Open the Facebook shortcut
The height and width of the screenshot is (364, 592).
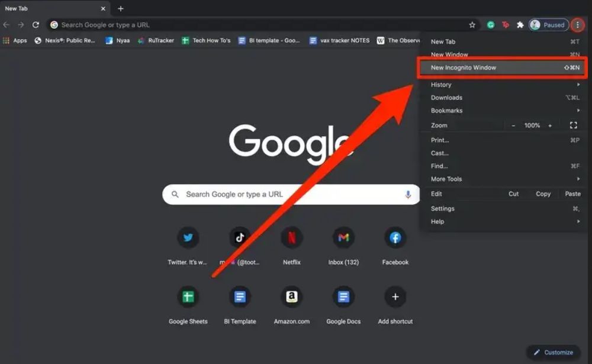click(x=395, y=246)
